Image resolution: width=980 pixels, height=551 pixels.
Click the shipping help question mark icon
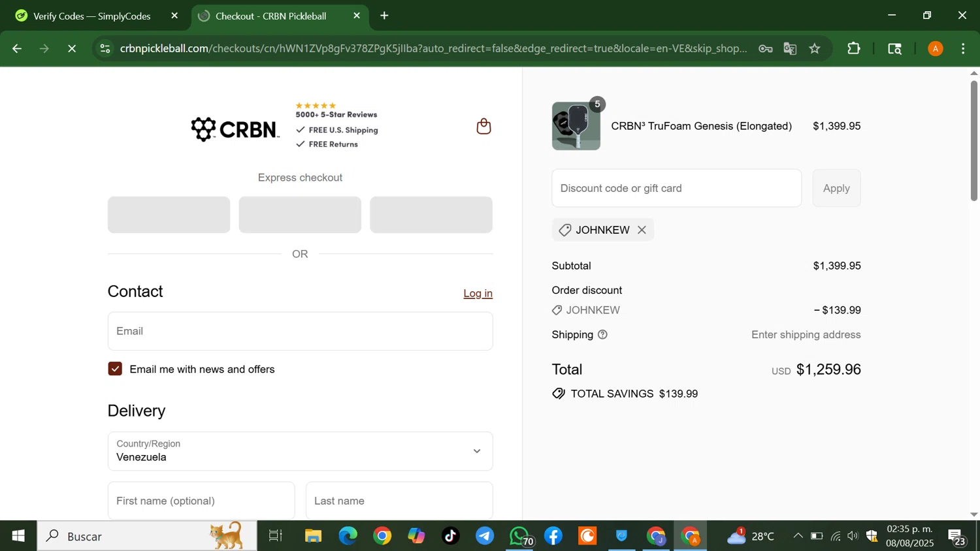pyautogui.click(x=602, y=334)
